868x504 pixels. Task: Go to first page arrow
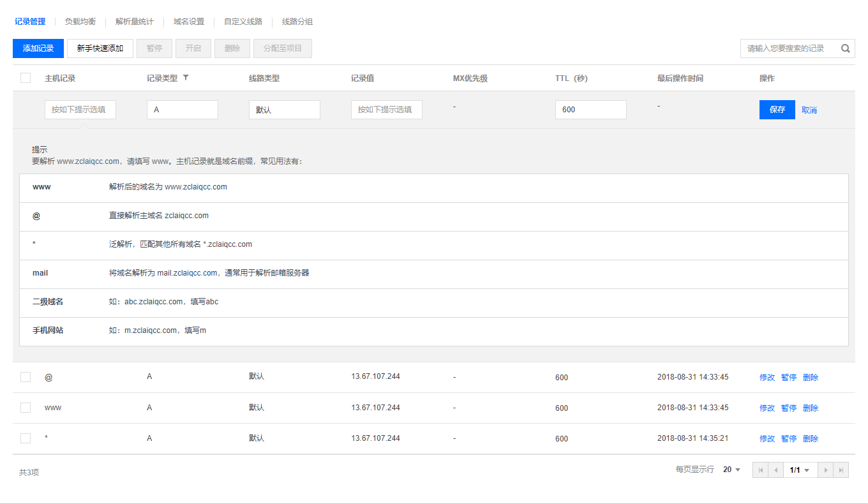760,470
